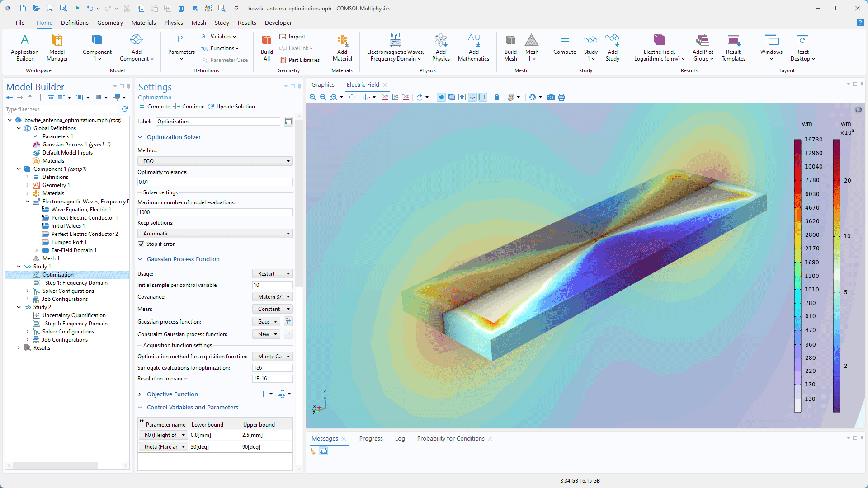
Task: Expand the Objective Function section
Action: 140,394
